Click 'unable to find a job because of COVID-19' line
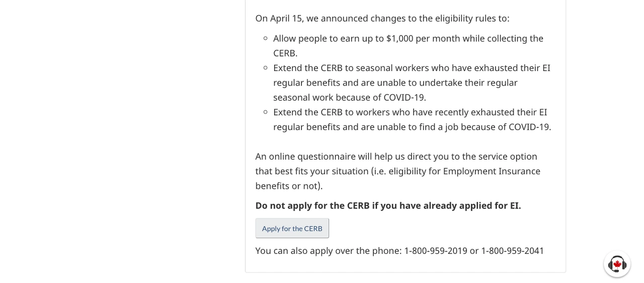 click(412, 126)
